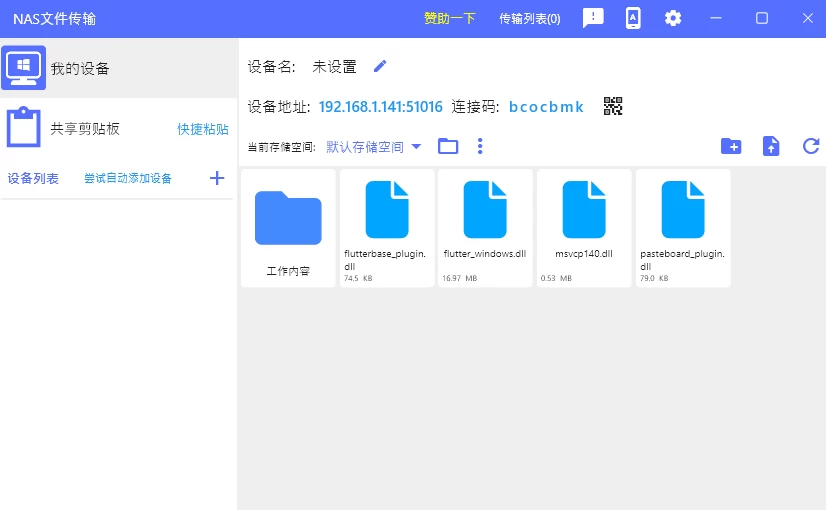The height and width of the screenshot is (510, 826).
Task: Refresh the file list
Action: pyautogui.click(x=811, y=147)
